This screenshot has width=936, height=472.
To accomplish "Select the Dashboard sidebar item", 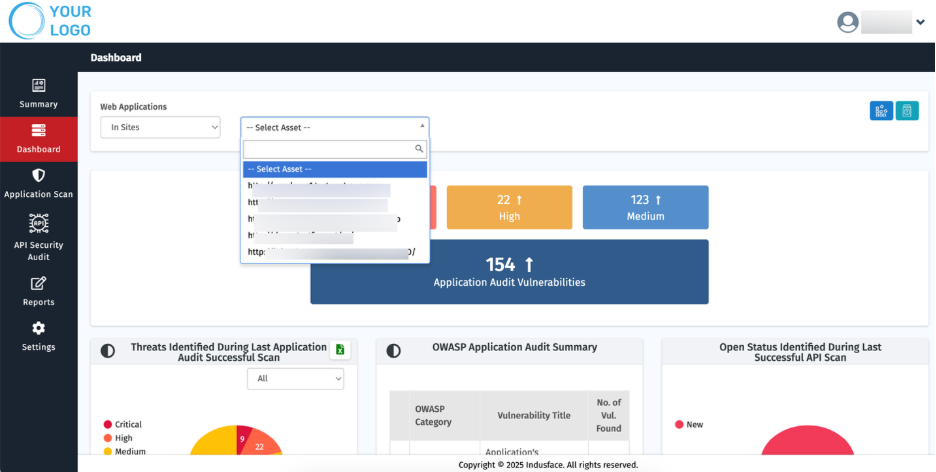I will [x=38, y=139].
